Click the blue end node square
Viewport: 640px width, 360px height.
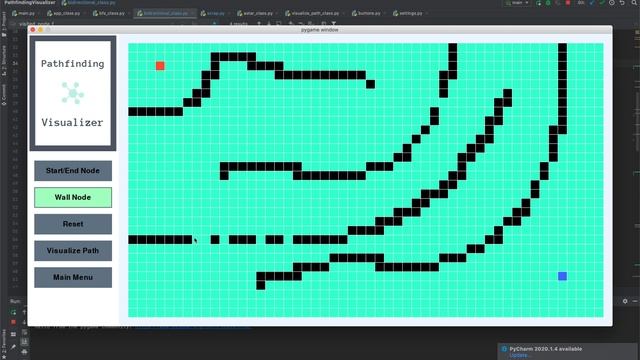(562, 276)
